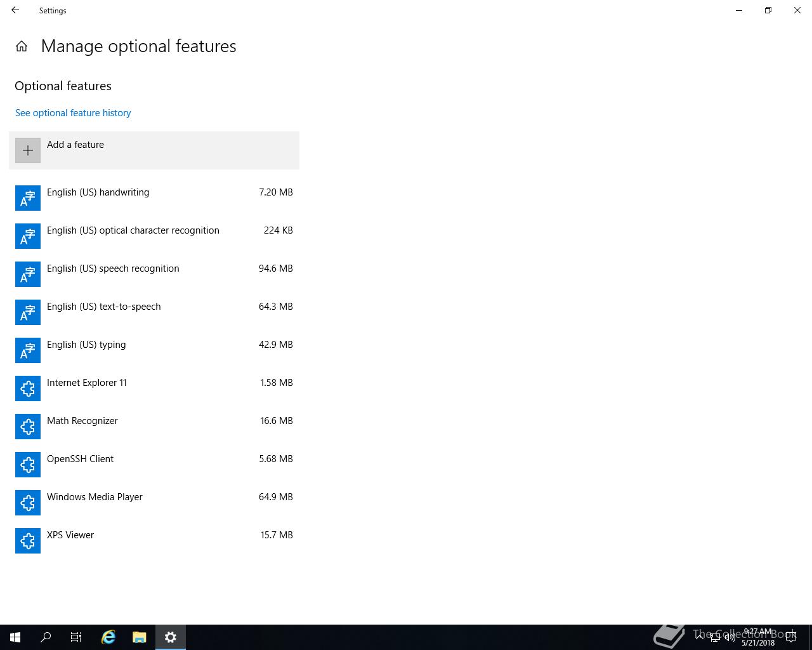812x650 pixels.
Task: Click the volume speaker tray icon
Action: pyautogui.click(x=730, y=637)
